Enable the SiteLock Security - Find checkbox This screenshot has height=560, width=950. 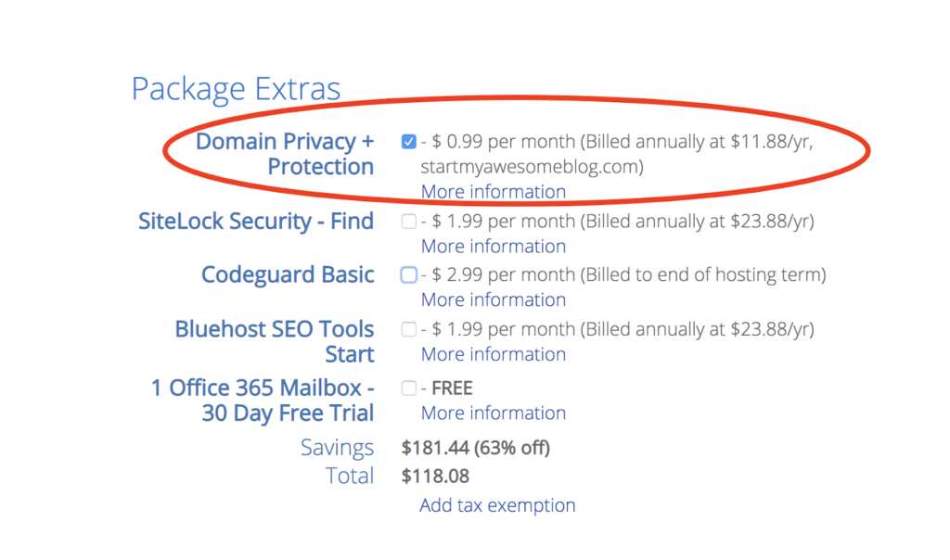click(x=408, y=222)
